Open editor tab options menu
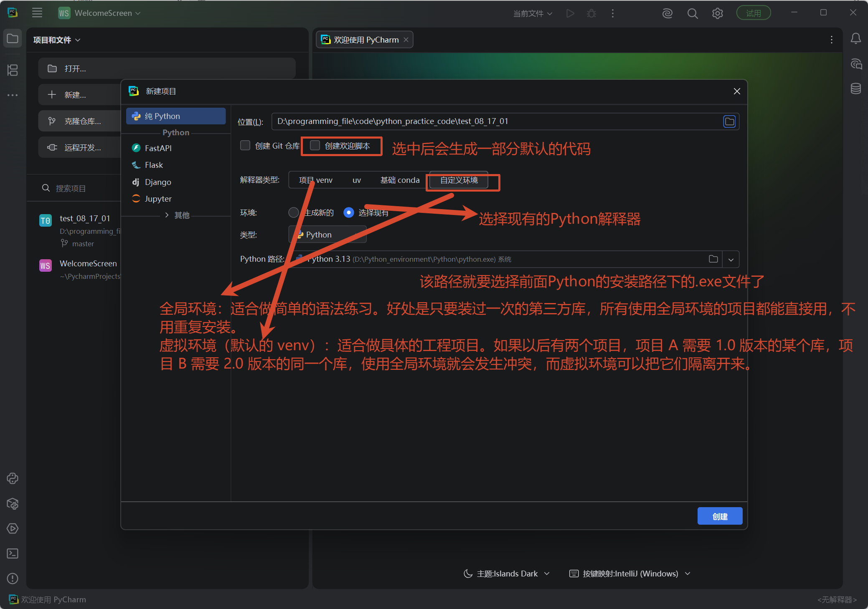This screenshot has height=609, width=868. click(x=832, y=40)
